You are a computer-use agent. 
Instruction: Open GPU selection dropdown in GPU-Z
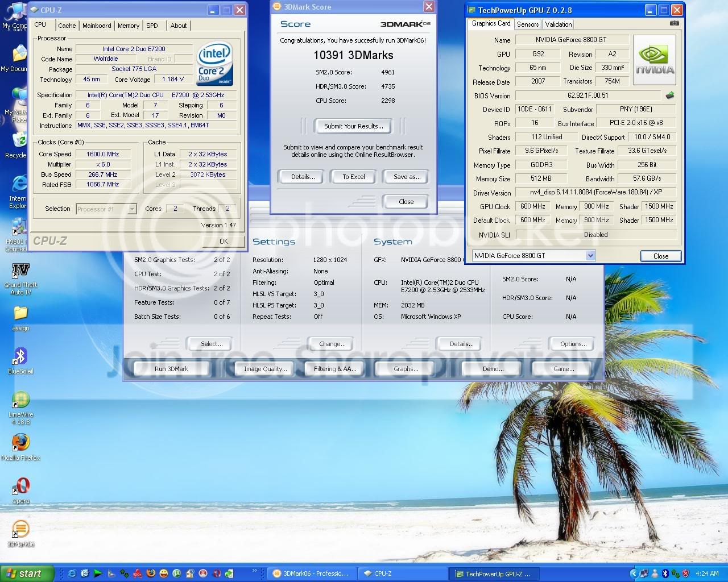[590, 256]
